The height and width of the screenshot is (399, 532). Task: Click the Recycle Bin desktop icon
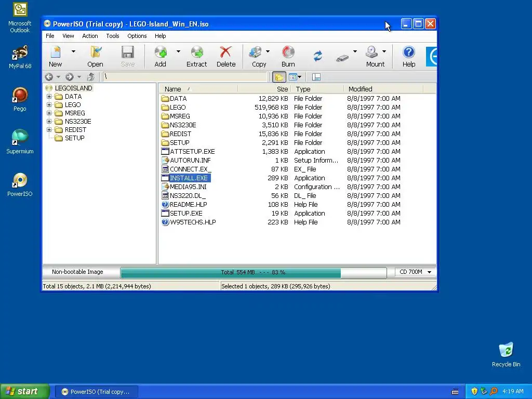click(x=506, y=354)
